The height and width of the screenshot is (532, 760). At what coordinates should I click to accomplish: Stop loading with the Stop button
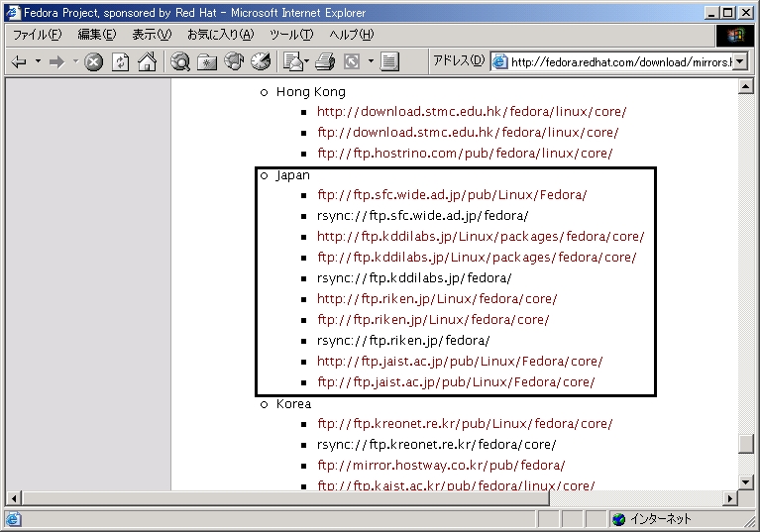click(93, 62)
